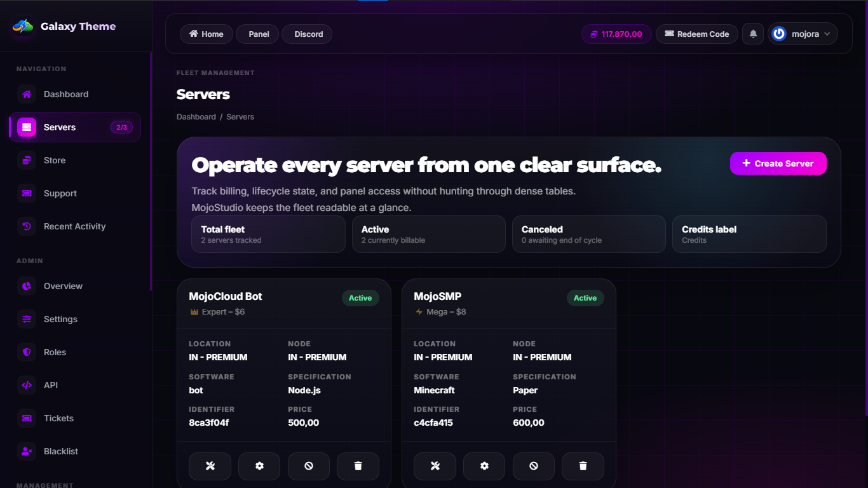Open the Discord link in top bar

(x=308, y=34)
